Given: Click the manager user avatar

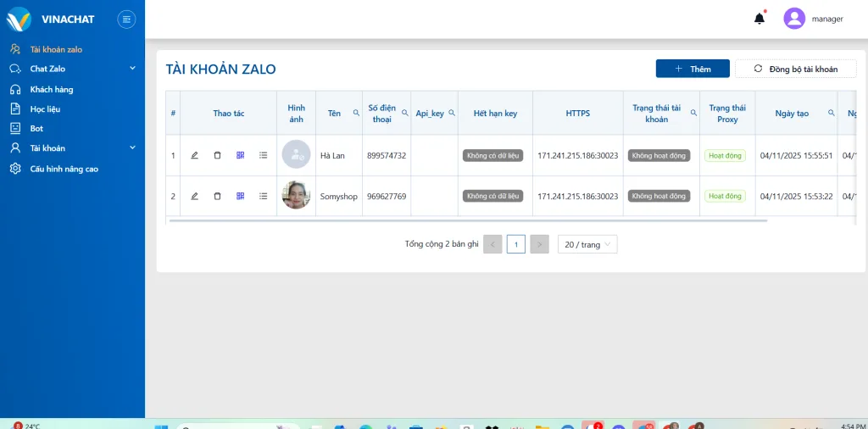Looking at the screenshot, I should pos(794,19).
